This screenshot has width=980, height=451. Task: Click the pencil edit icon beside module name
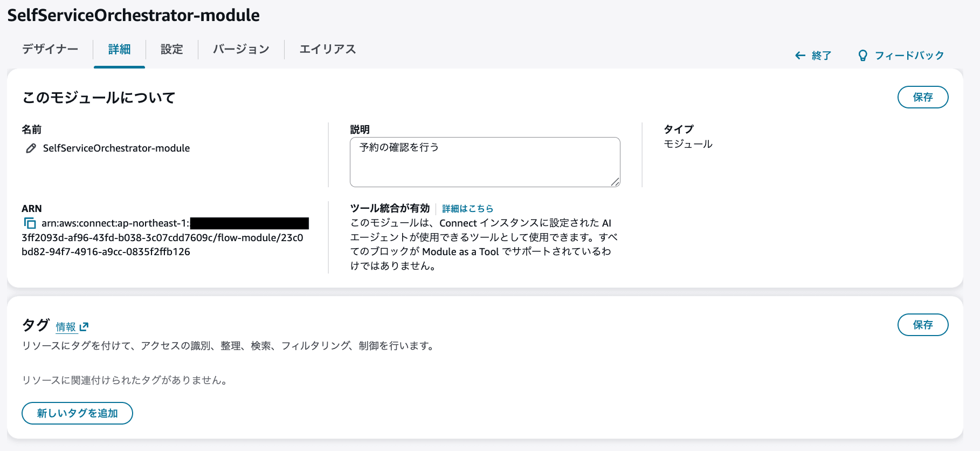[31, 148]
